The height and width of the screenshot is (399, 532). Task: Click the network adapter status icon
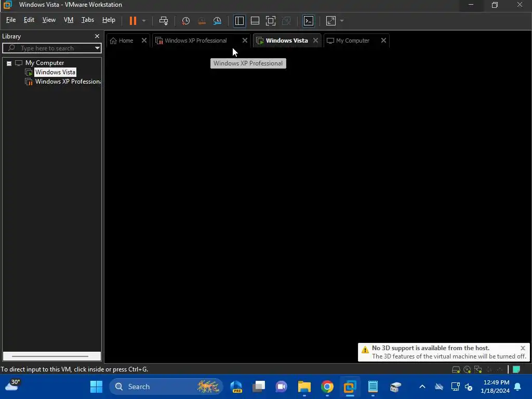coord(478,369)
